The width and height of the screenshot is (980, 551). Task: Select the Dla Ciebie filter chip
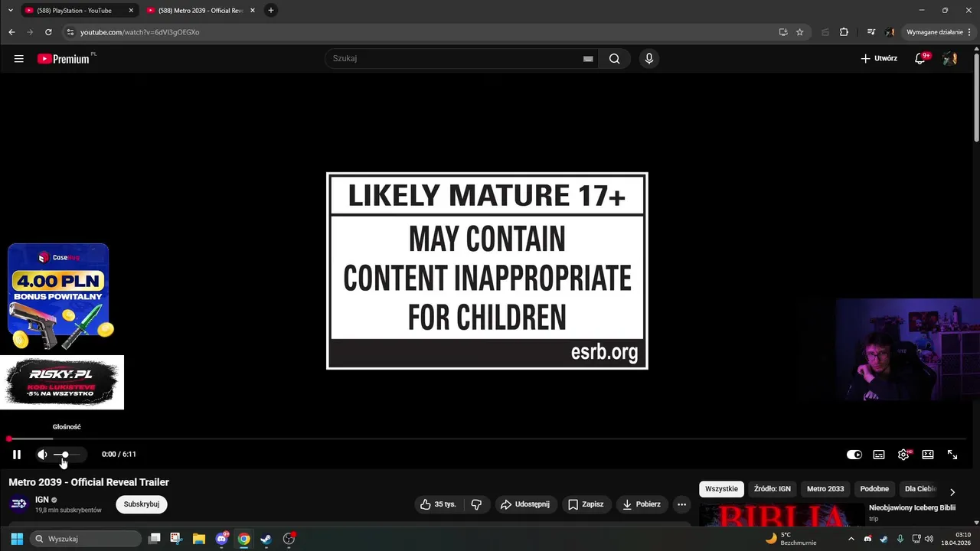[920, 489]
